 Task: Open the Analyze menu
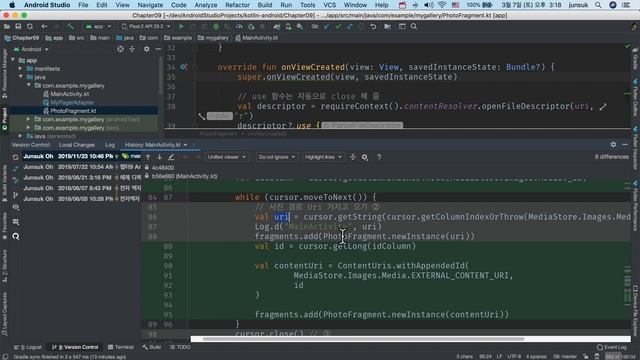206,5
